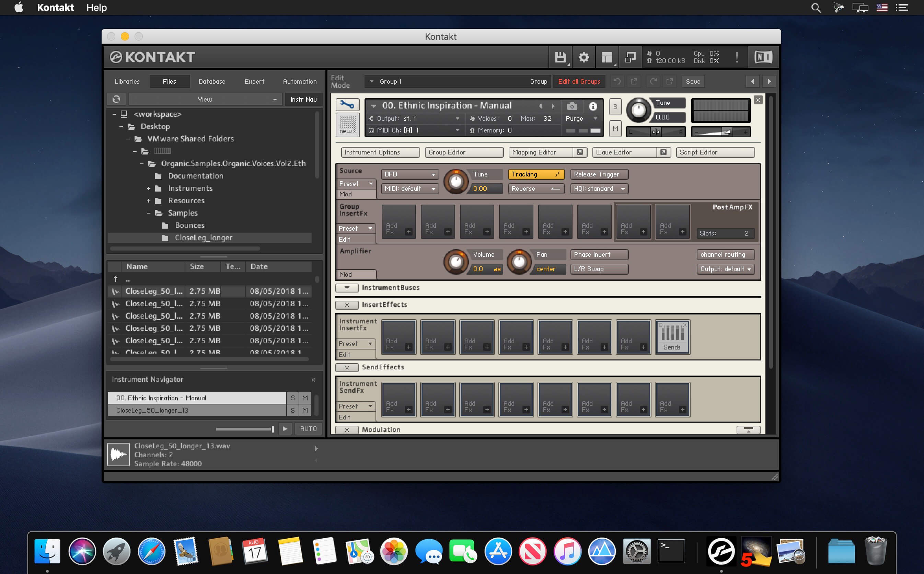The height and width of the screenshot is (574, 924).
Task: Open the workspace layout panel icon
Action: pyautogui.click(x=607, y=57)
